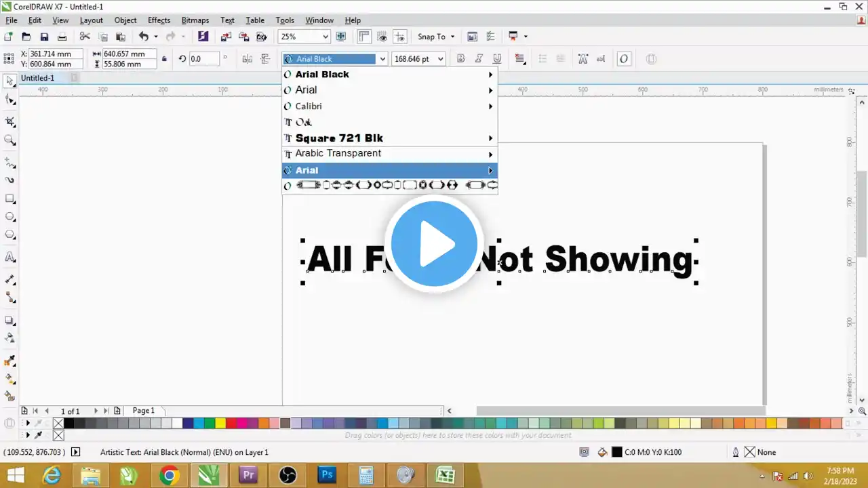Viewport: 868px width, 488px height.
Task: Open the Text menu
Action: pos(228,20)
